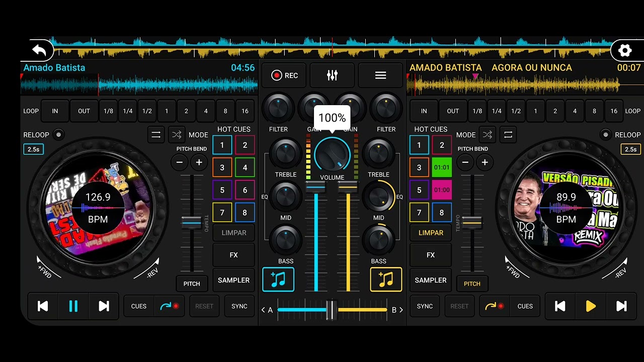Screen dimensions: 644x362
Task: Adjust left deck TREBLE knob
Action: (286, 154)
